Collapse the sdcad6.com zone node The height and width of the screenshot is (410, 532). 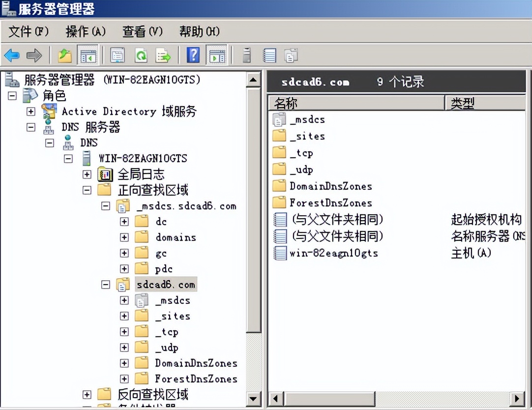[106, 285]
